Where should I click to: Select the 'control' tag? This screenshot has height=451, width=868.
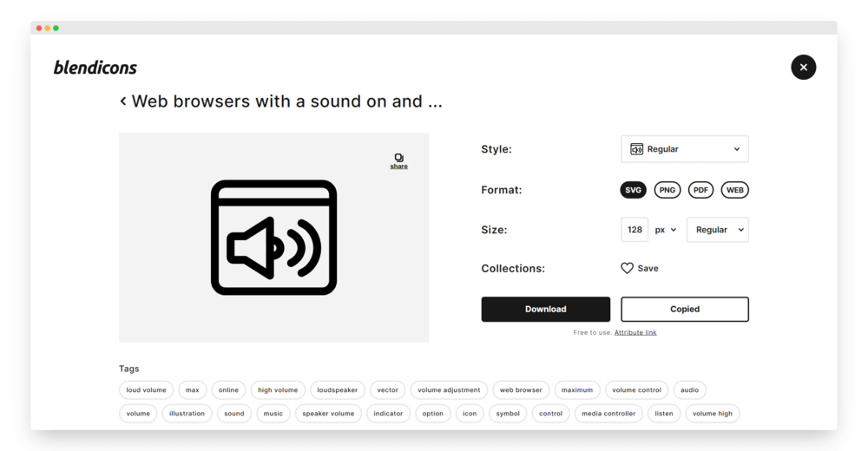[x=551, y=414]
